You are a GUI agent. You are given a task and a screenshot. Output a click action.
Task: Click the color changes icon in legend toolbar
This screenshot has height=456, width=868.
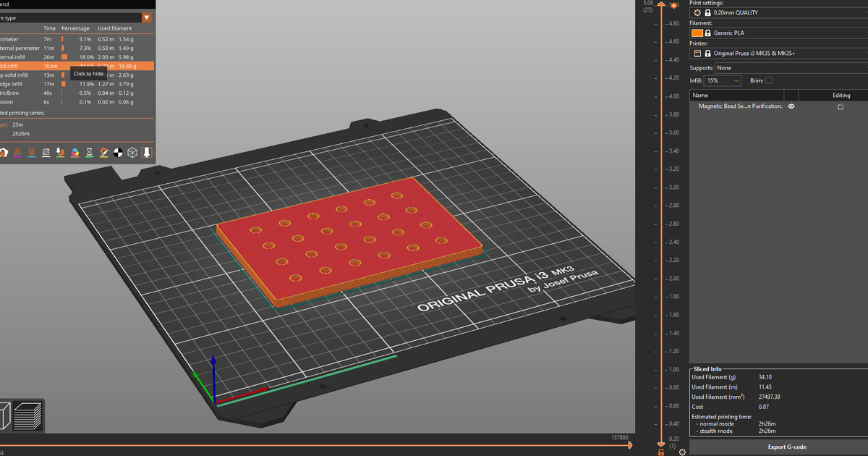pos(75,153)
